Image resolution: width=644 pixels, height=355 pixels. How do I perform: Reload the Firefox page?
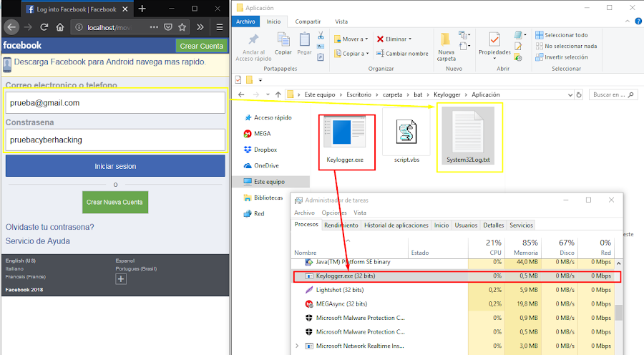pos(44,27)
